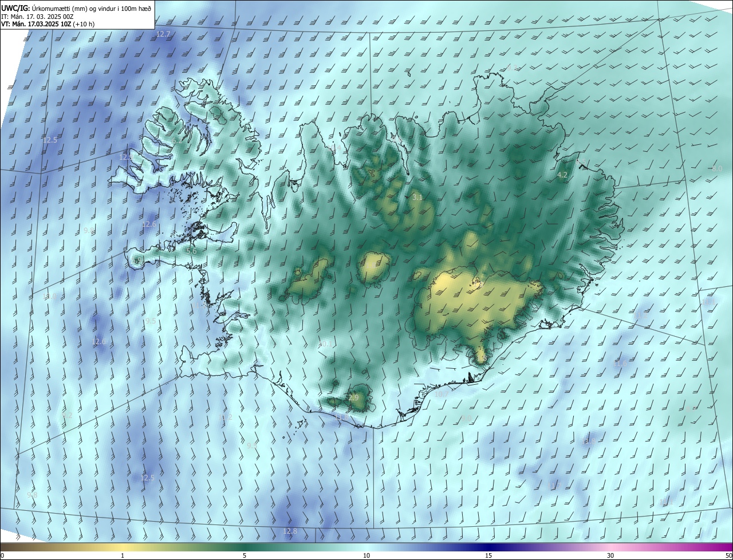This screenshot has width=733, height=560.
Task: Click the '5' tick label on the color scale
Action: tap(245, 556)
